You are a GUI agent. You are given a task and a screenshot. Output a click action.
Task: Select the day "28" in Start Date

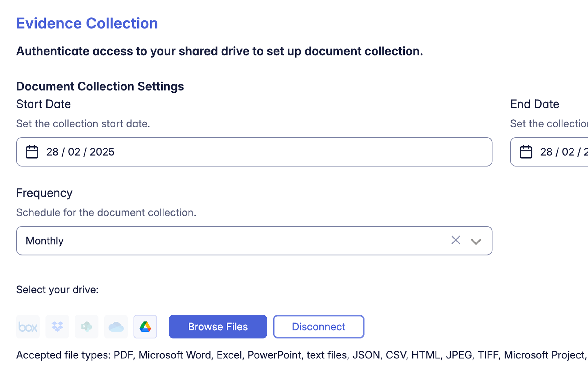(x=52, y=152)
